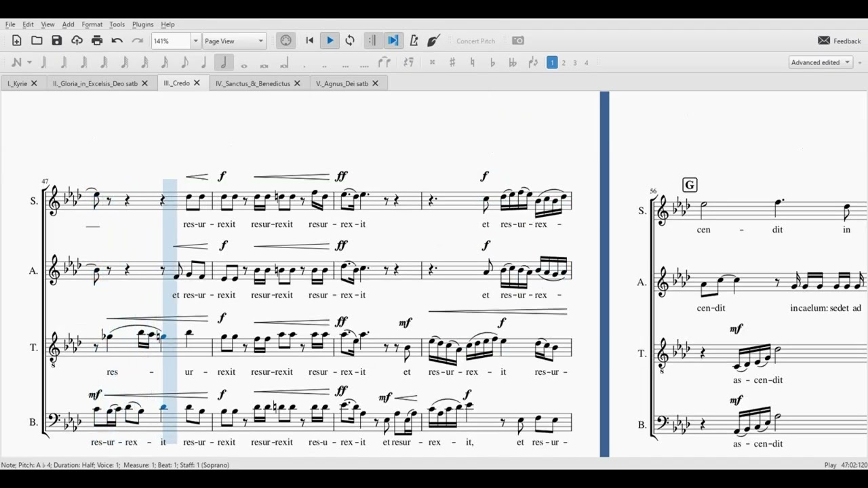This screenshot has width=868, height=488.
Task: Start playback with the Play button
Action: tap(330, 41)
